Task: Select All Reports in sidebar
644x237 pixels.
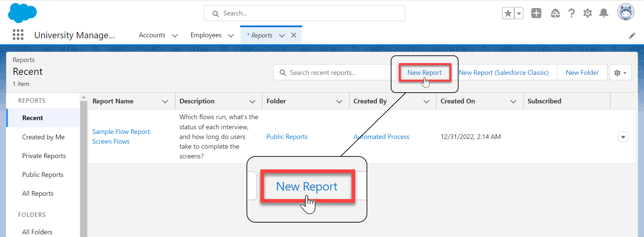Action: coord(38,193)
